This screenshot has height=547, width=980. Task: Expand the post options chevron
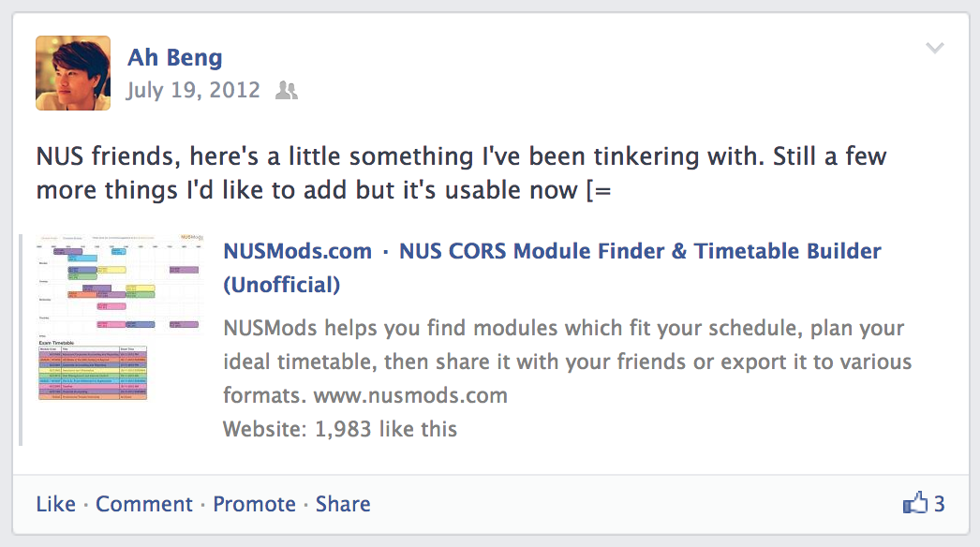pyautogui.click(x=934, y=48)
